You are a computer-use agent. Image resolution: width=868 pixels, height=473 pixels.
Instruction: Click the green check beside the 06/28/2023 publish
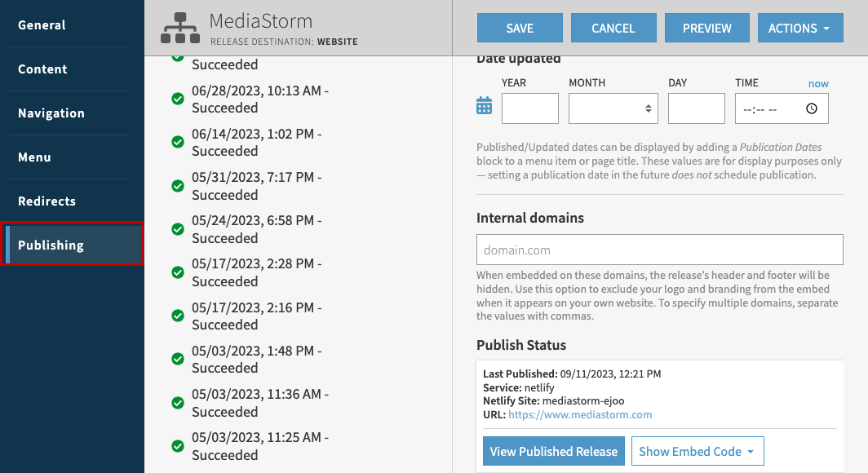click(x=177, y=99)
